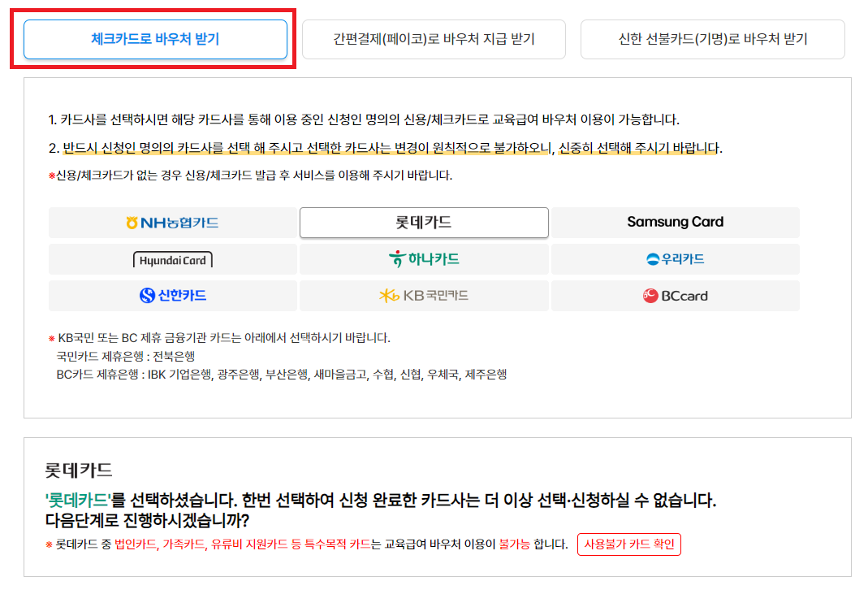
Task: Pick KB국민카드 option
Action: 424,296
